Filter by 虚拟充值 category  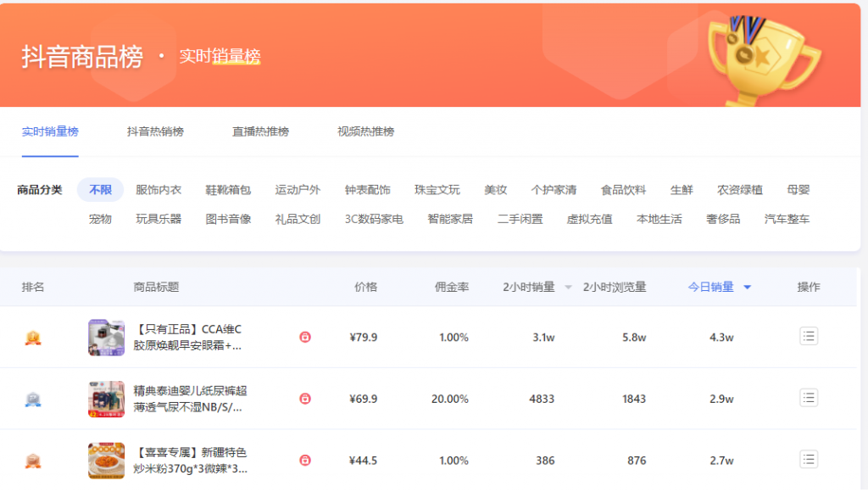(590, 220)
